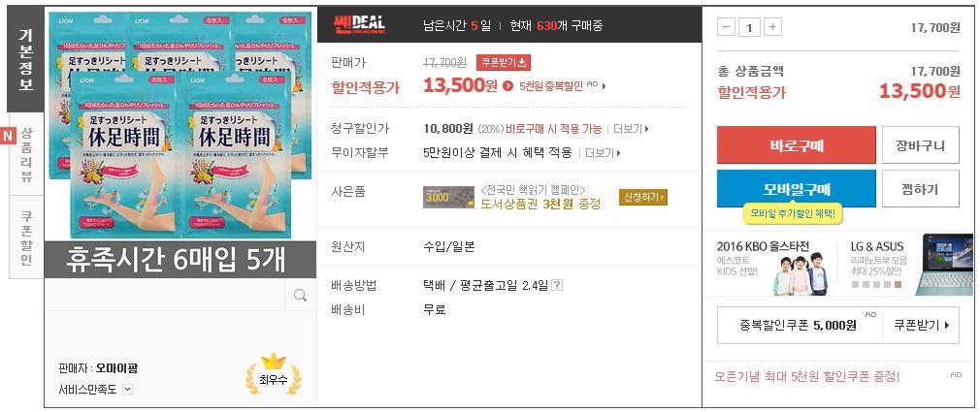Click the red arrow icon beside 13,500원
The image size is (980, 412).
point(508,86)
